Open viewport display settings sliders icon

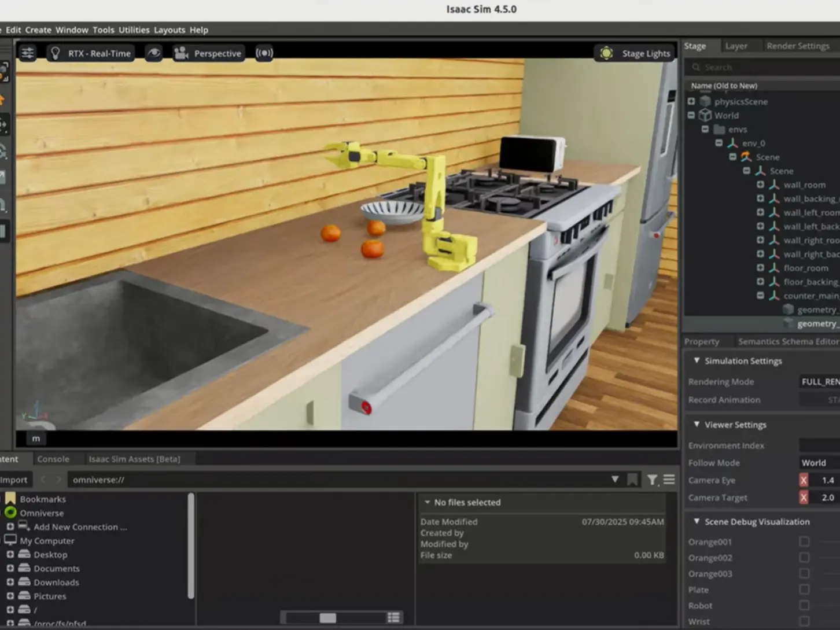coord(27,53)
